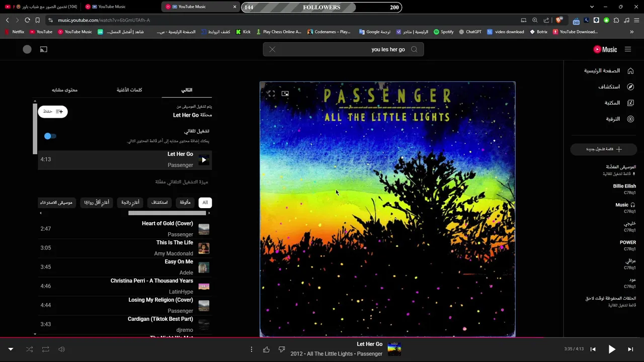Select the موسيقى للاسترخاء filter chip

pyautogui.click(x=56, y=203)
